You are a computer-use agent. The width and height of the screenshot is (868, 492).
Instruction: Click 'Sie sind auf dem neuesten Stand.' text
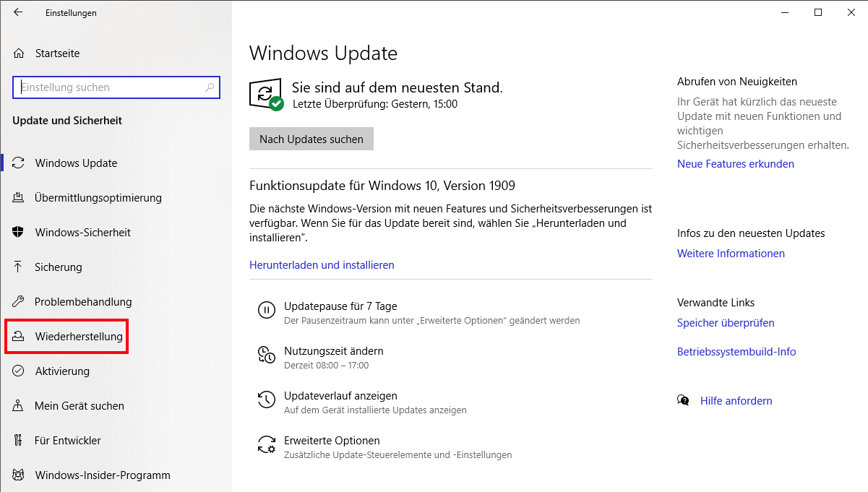click(397, 87)
